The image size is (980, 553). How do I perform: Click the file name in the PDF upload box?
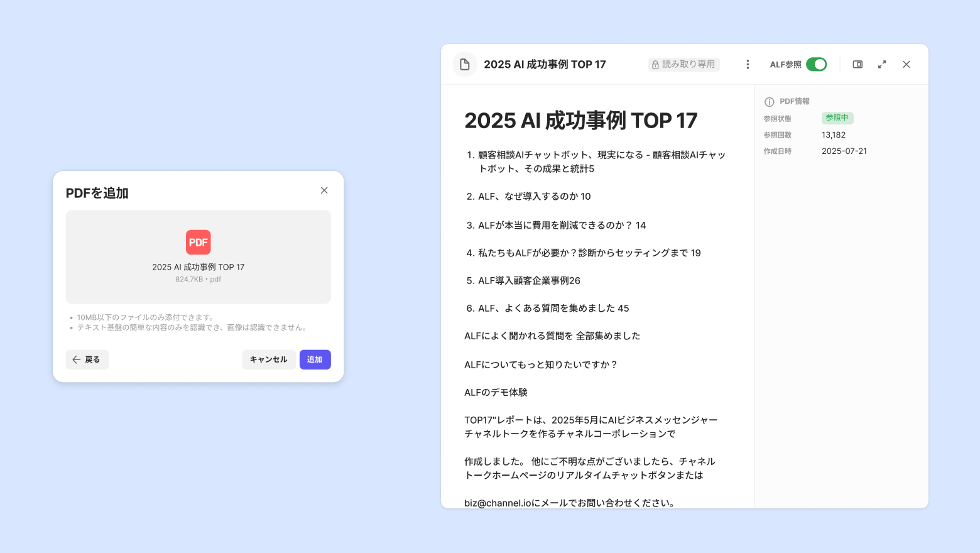199,267
